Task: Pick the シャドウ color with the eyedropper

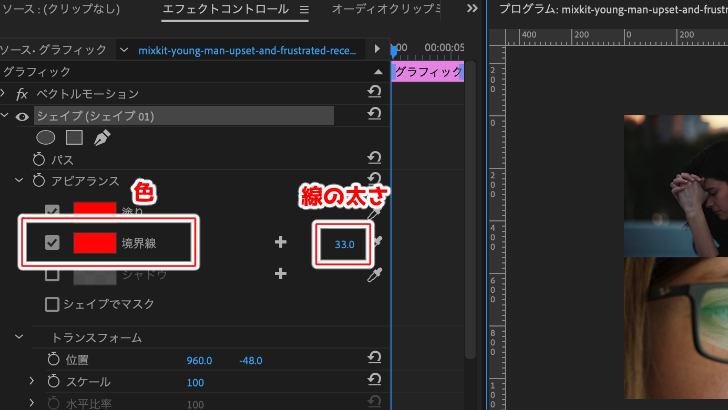Action: [374, 275]
